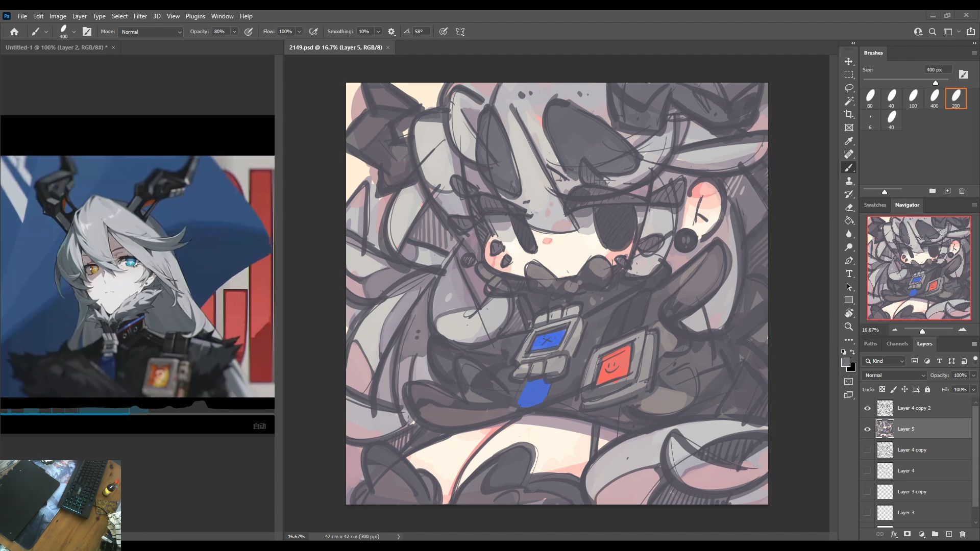Add a layer mask

[907, 534]
